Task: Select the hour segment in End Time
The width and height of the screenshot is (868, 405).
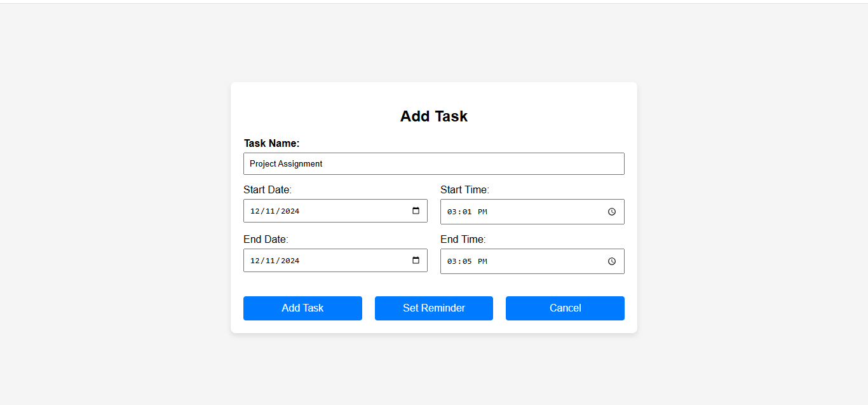Action: tap(452, 261)
